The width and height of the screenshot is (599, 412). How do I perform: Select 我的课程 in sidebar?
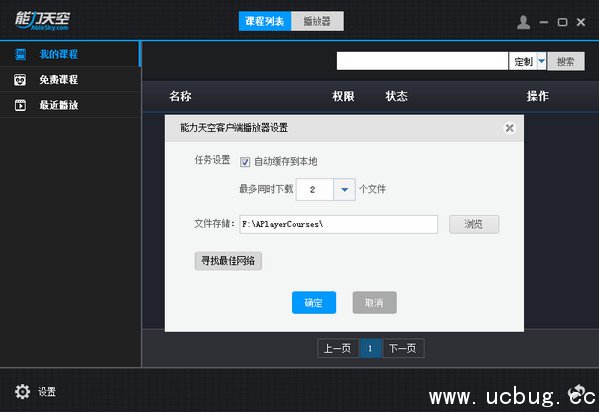[70, 54]
